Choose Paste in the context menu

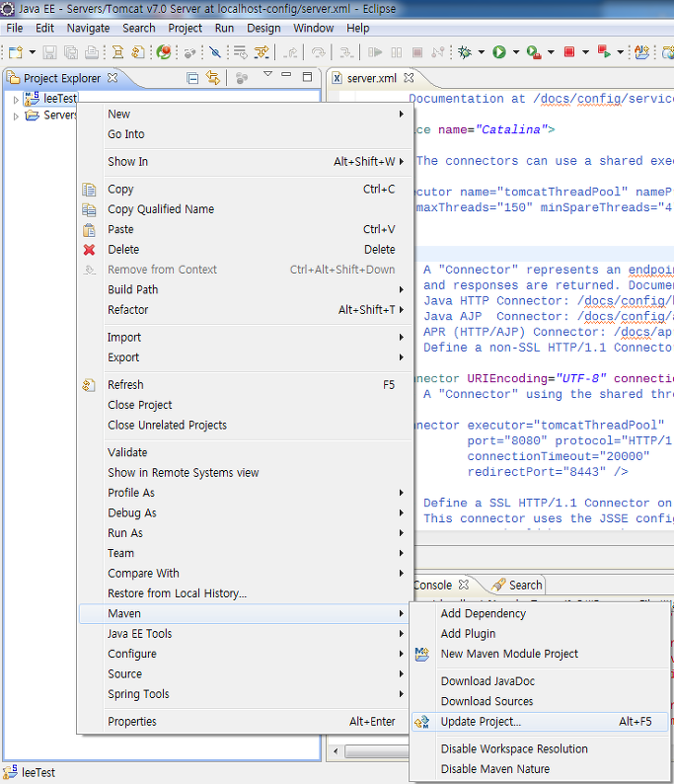[x=245, y=229]
